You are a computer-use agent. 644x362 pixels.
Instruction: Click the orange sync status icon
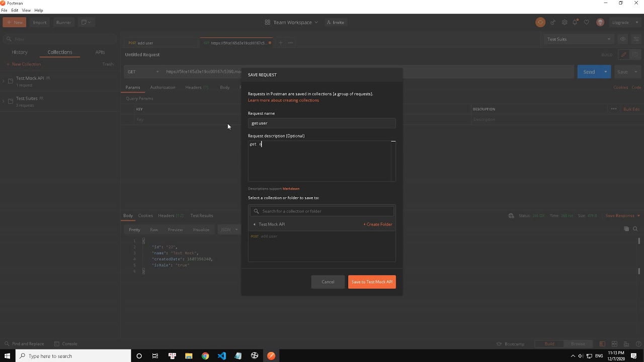pos(540,22)
